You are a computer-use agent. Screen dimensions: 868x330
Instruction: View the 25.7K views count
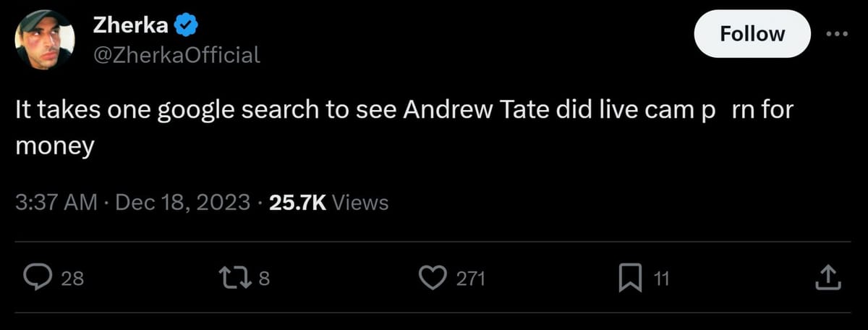[x=297, y=203]
